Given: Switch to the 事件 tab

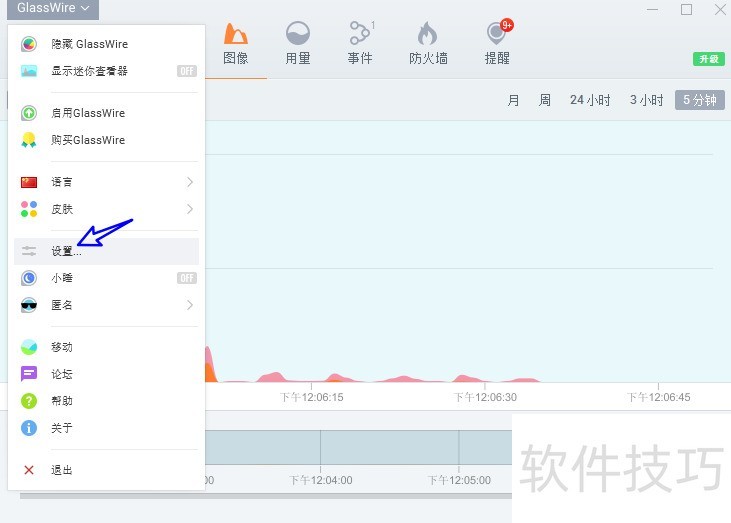Looking at the screenshot, I should [360, 44].
